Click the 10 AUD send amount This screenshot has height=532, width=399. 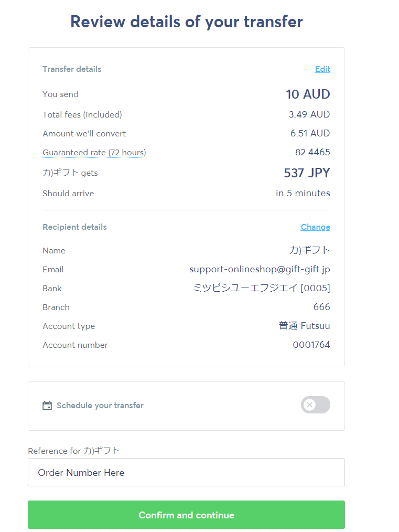point(308,94)
